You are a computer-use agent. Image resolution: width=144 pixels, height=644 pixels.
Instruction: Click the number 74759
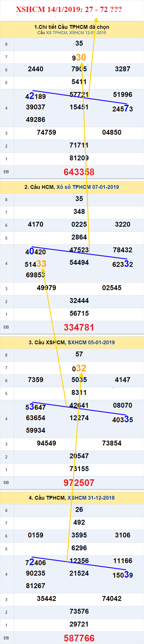46,132
